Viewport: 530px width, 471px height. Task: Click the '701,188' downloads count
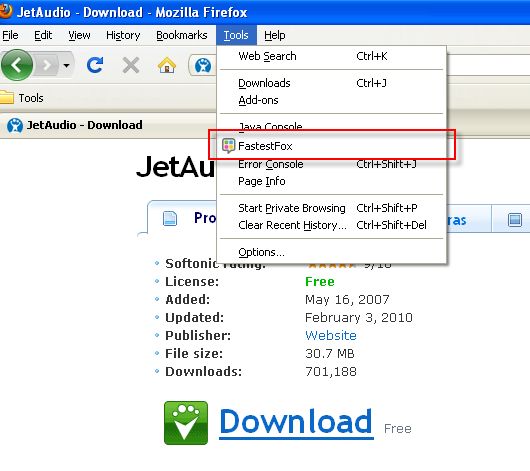click(331, 372)
